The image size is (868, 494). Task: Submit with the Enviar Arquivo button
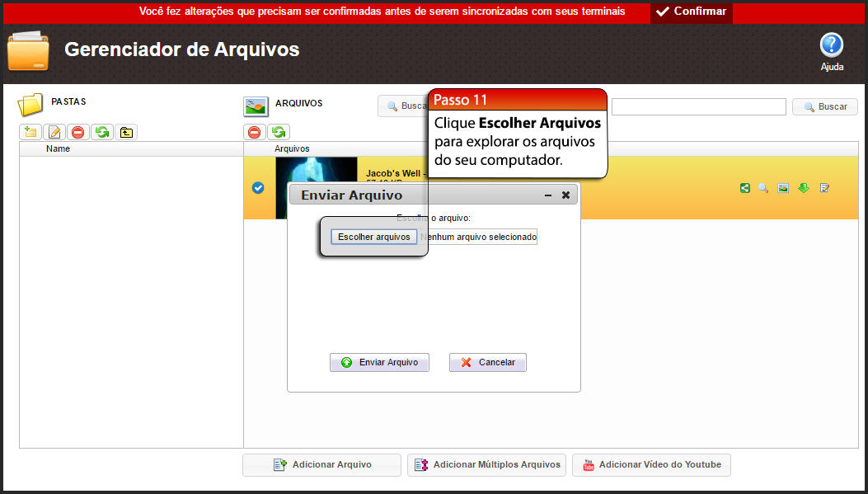click(379, 362)
